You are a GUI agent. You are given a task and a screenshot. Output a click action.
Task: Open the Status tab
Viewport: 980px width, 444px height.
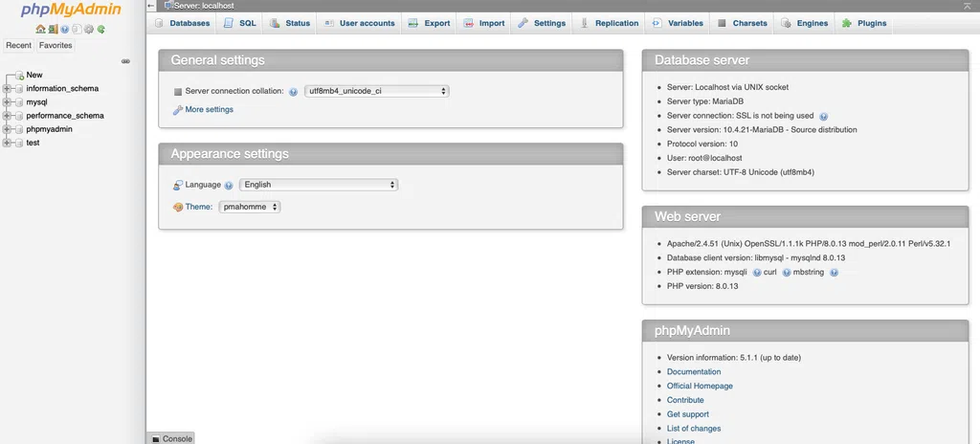pyautogui.click(x=290, y=23)
